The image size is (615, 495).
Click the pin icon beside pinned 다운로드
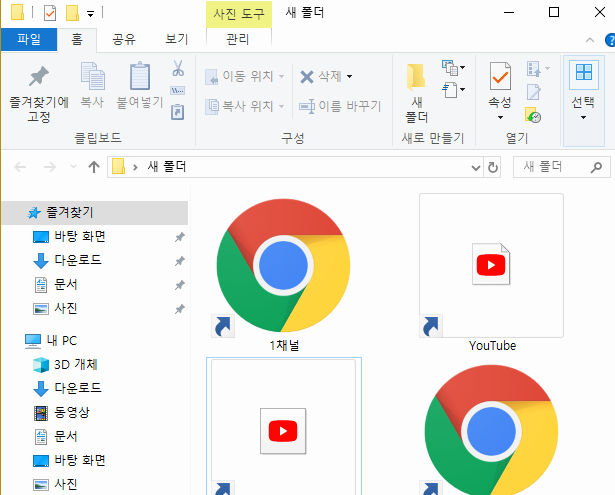[180, 261]
